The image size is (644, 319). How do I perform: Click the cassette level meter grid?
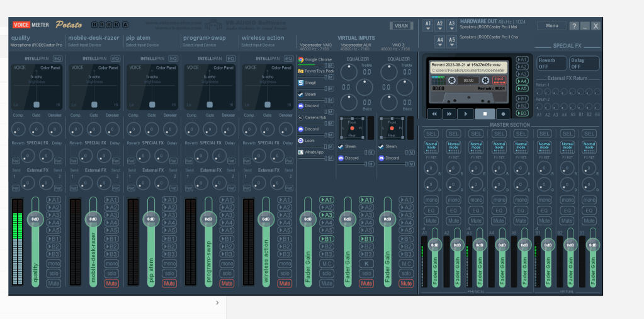pyautogui.click(x=438, y=81)
